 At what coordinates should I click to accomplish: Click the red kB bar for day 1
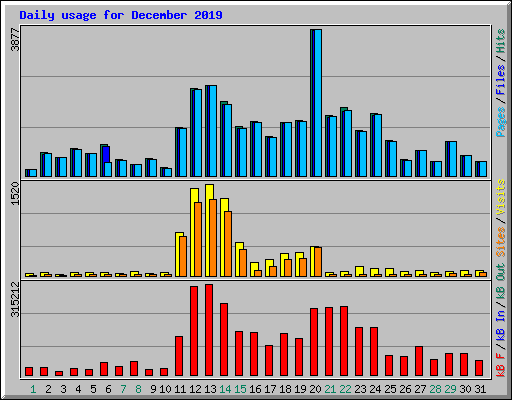click(29, 372)
